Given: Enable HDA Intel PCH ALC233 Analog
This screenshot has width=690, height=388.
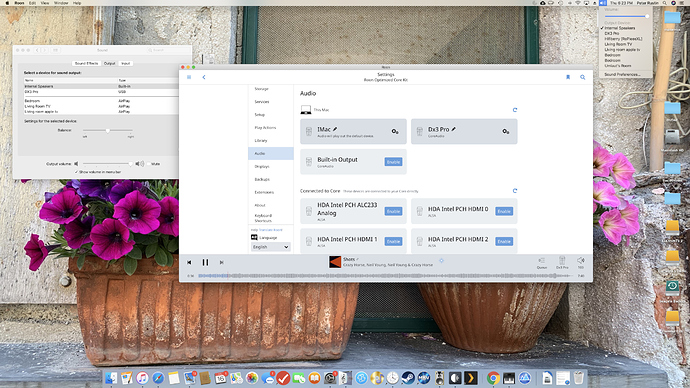Looking at the screenshot, I should coord(393,211).
